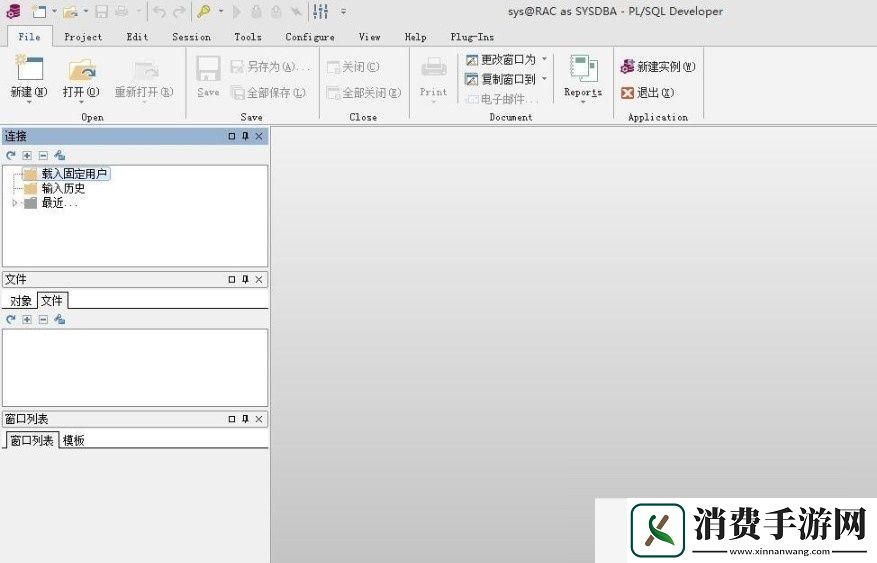Switch to the 文件 tab

pyautogui.click(x=53, y=301)
